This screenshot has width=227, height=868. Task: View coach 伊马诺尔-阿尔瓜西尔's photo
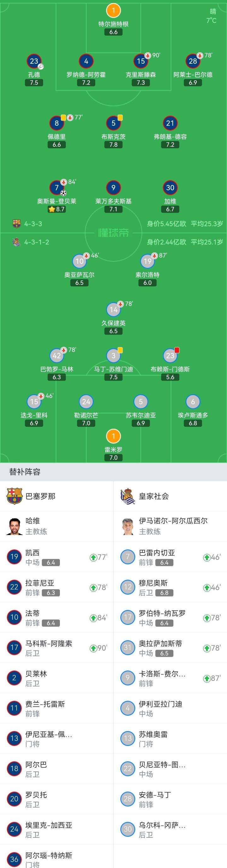(127, 526)
